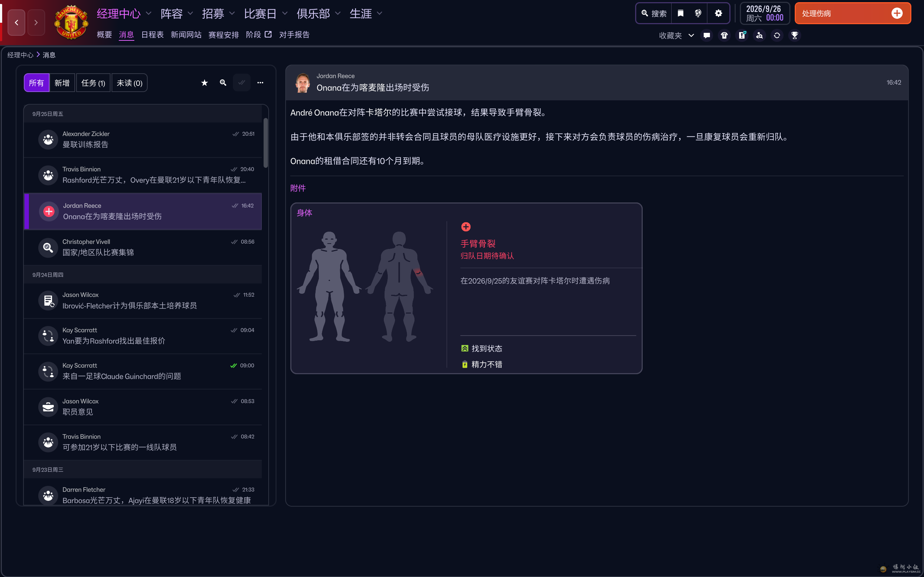
Task: Open the world globe icon
Action: (x=698, y=13)
